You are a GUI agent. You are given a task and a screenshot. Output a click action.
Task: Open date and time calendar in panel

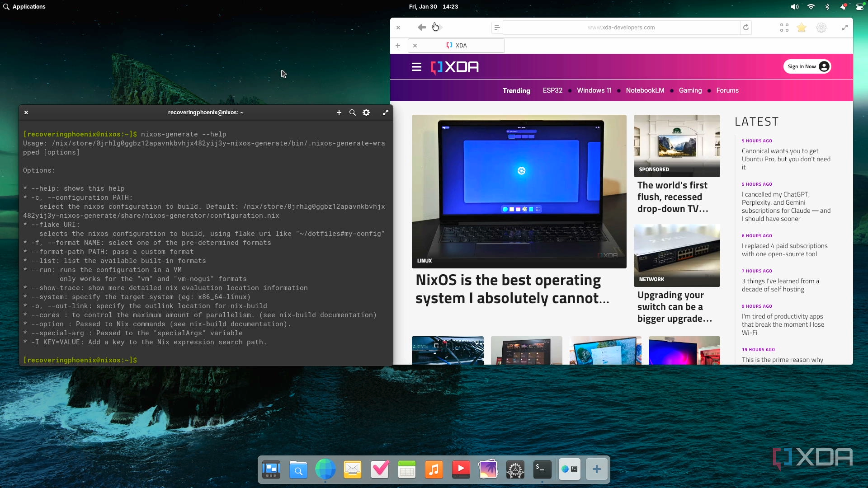click(x=434, y=7)
